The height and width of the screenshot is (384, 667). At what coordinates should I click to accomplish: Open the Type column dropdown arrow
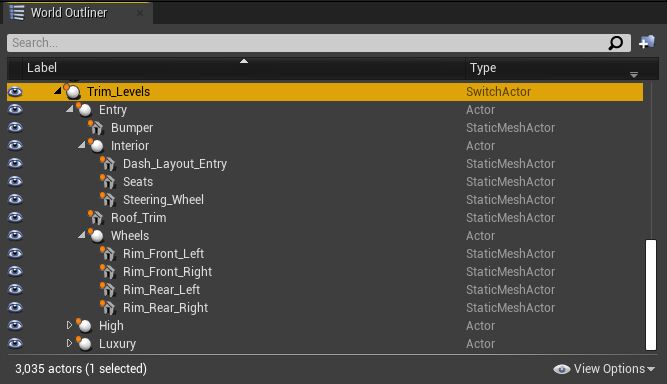pyautogui.click(x=634, y=75)
